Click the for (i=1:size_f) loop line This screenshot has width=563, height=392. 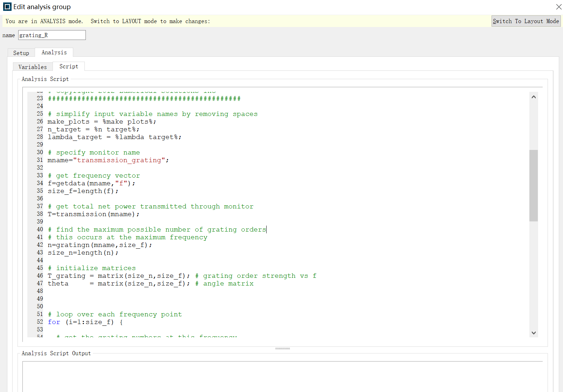point(85,322)
